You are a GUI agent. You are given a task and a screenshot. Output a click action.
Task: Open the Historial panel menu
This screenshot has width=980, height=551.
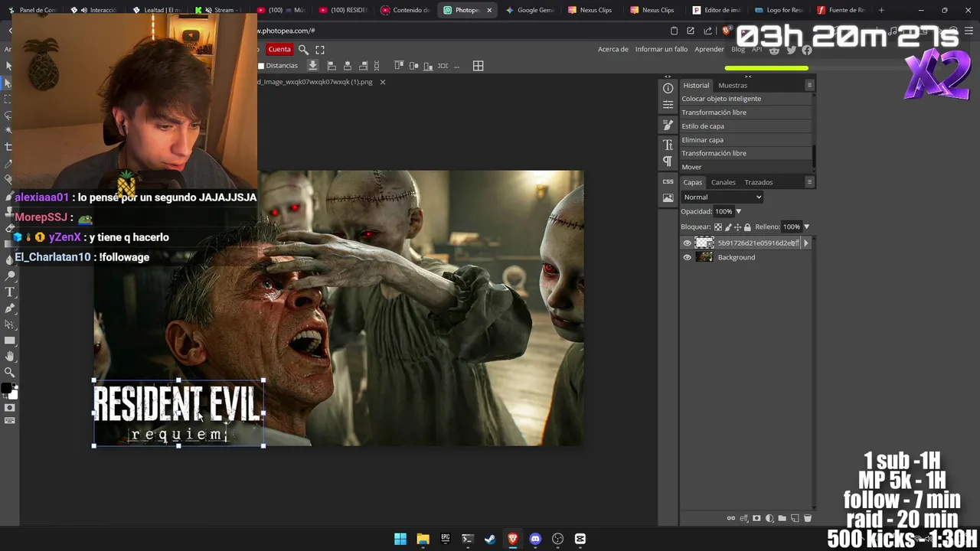point(809,85)
